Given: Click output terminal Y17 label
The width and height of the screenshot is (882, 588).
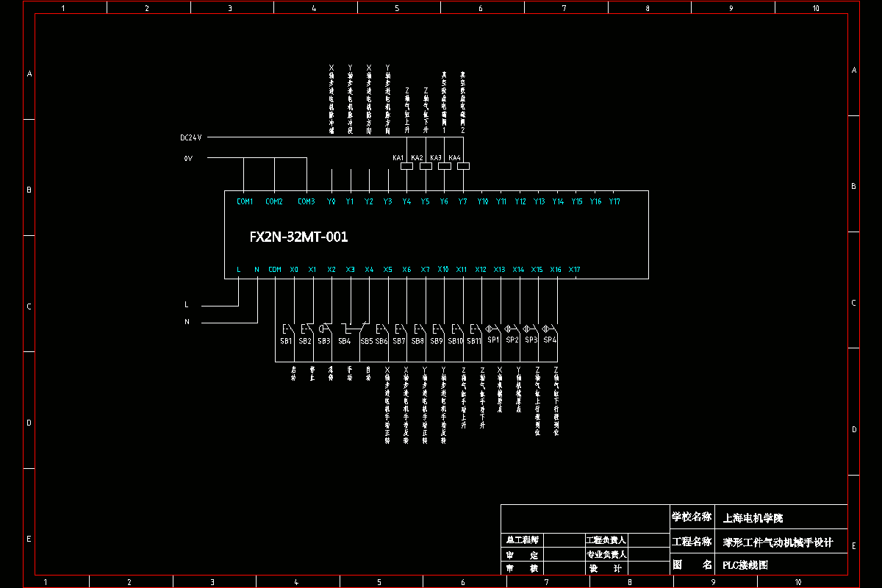Looking at the screenshot, I should pos(614,201).
